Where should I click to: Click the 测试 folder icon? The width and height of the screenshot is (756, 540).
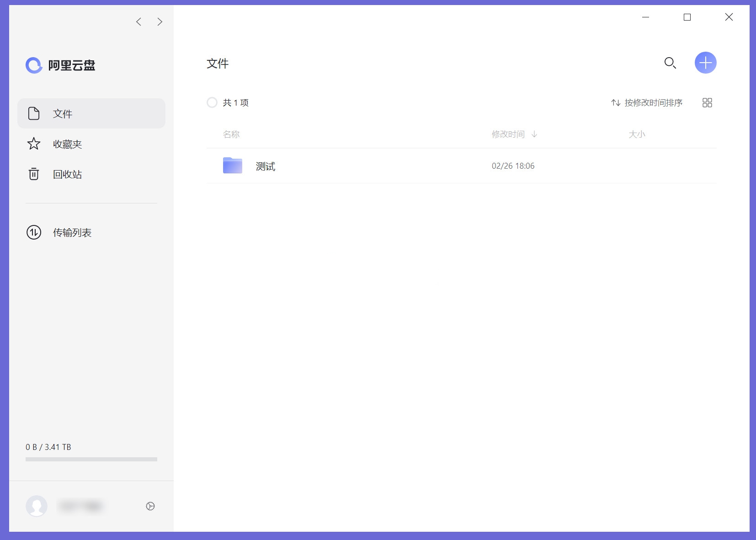click(x=233, y=166)
